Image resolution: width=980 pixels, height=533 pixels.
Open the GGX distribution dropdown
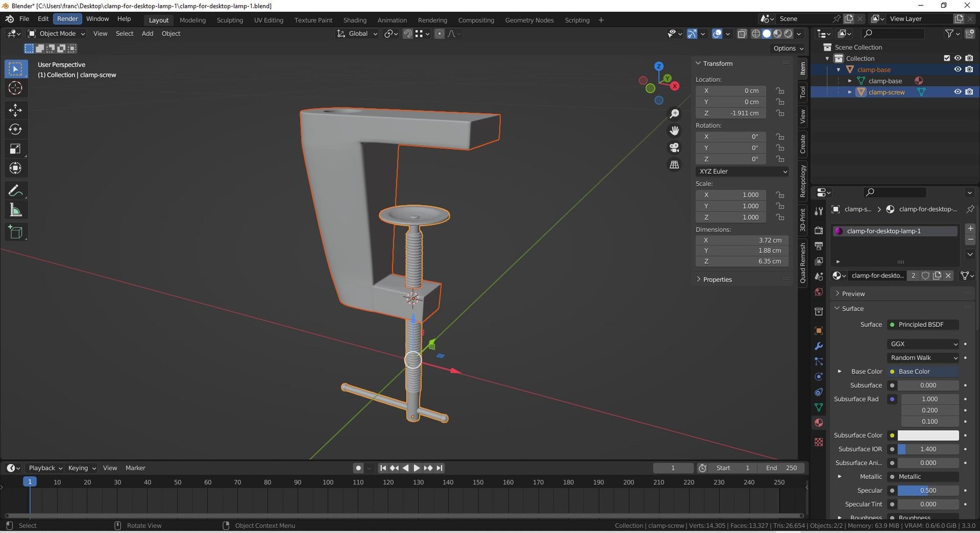923,344
